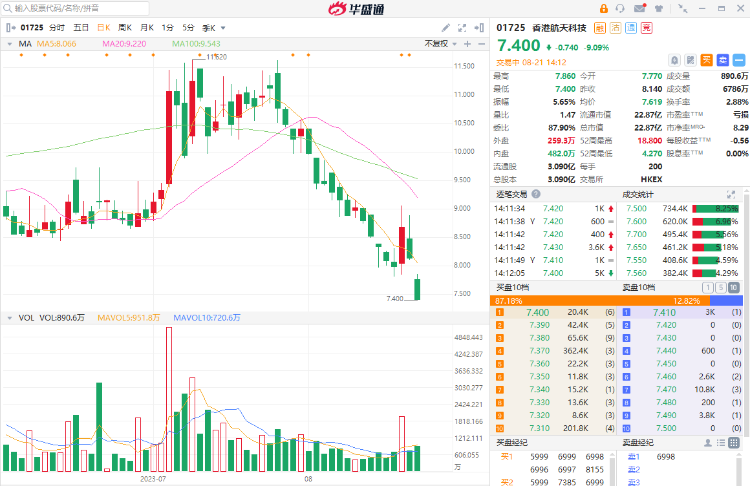Click the 7.700 price in 成交统计
Image resolution: width=750 pixels, height=486 pixels.
tap(636, 234)
